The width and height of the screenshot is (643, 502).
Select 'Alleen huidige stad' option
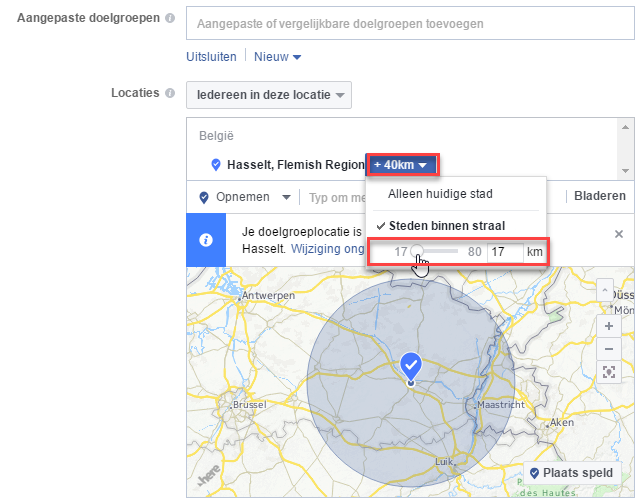pyautogui.click(x=440, y=193)
